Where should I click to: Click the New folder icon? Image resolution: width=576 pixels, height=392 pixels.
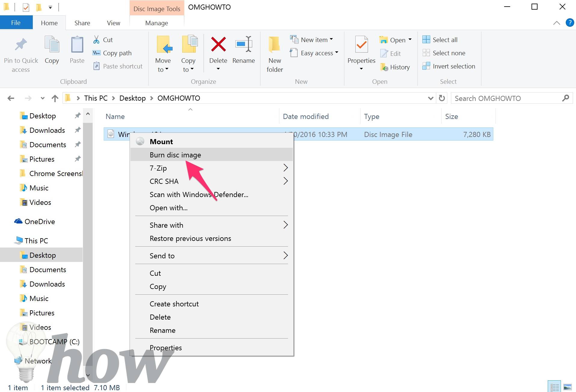(x=274, y=44)
